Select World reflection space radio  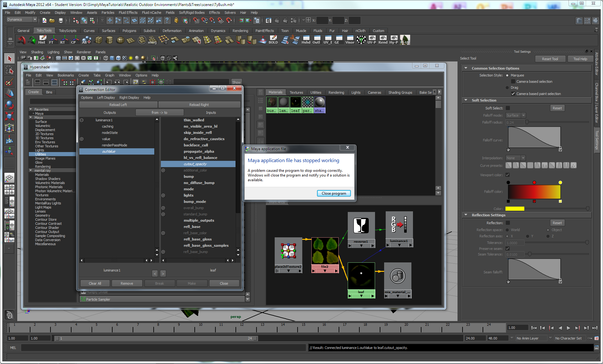click(x=507, y=230)
